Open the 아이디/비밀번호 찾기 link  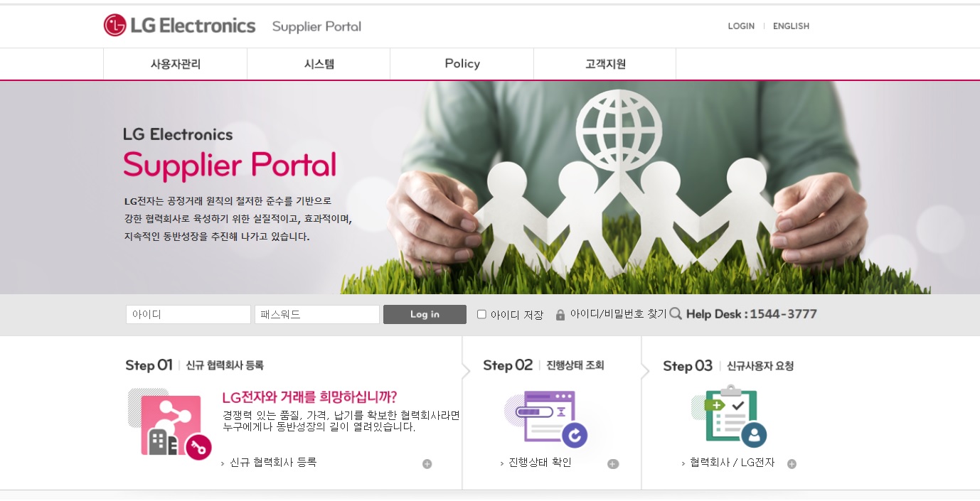tap(618, 314)
